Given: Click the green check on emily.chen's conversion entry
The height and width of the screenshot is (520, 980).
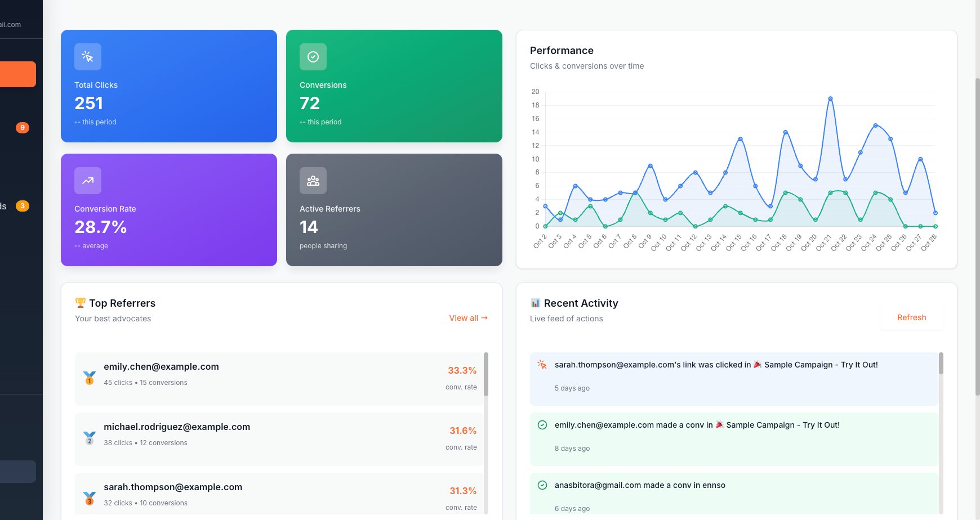Looking at the screenshot, I should click(542, 424).
